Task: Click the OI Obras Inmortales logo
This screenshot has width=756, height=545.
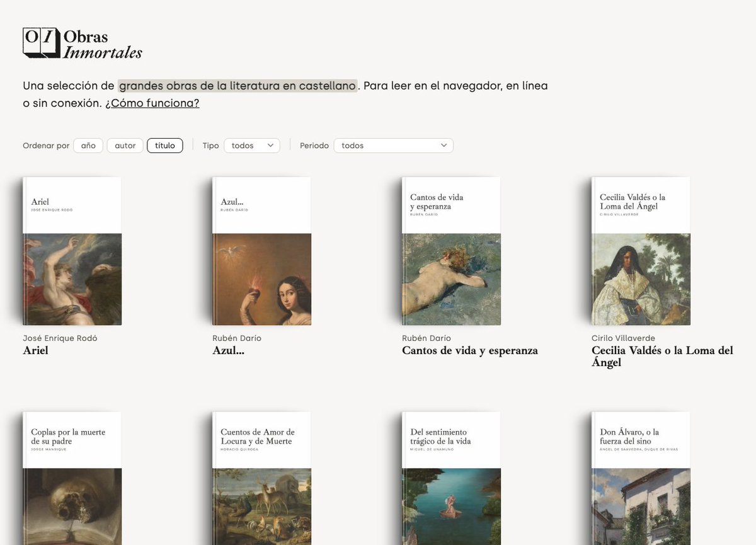Action: pos(83,43)
